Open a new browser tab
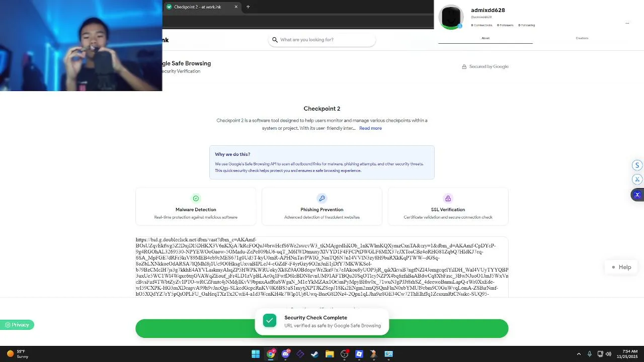This screenshot has height=362, width=644. 248,7
